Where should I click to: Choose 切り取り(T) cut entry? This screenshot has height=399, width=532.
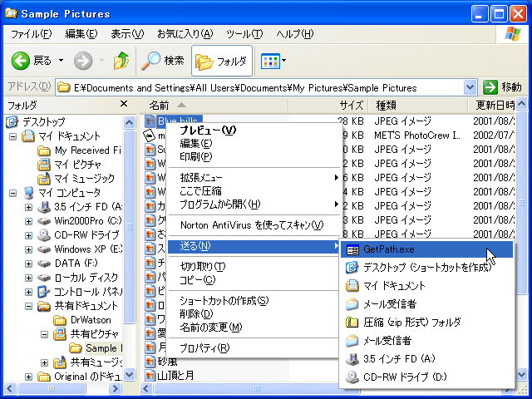pos(254,266)
